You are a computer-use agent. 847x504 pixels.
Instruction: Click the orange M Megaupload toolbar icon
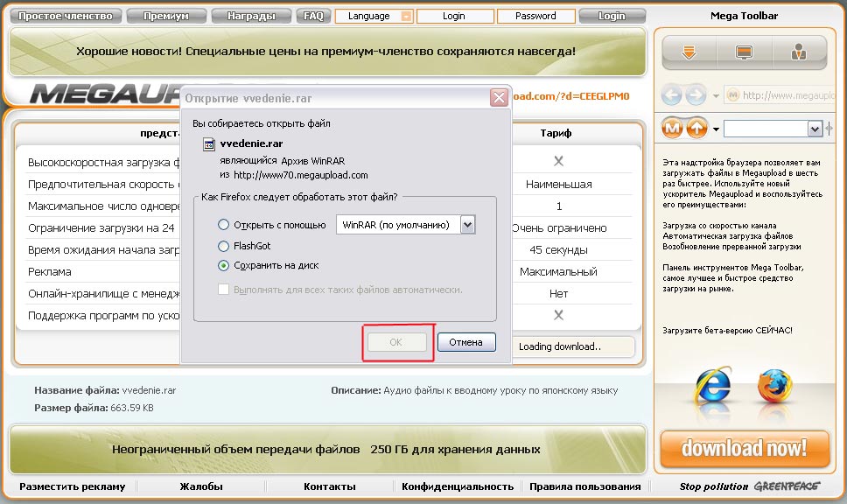pyautogui.click(x=673, y=128)
